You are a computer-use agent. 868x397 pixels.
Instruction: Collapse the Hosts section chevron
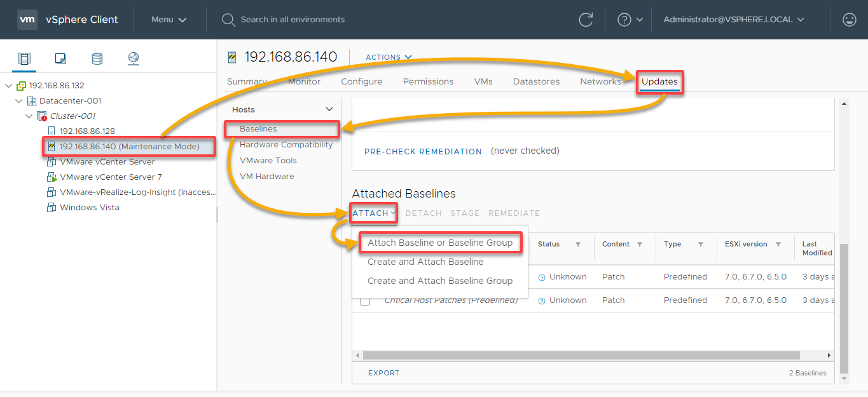coord(329,110)
